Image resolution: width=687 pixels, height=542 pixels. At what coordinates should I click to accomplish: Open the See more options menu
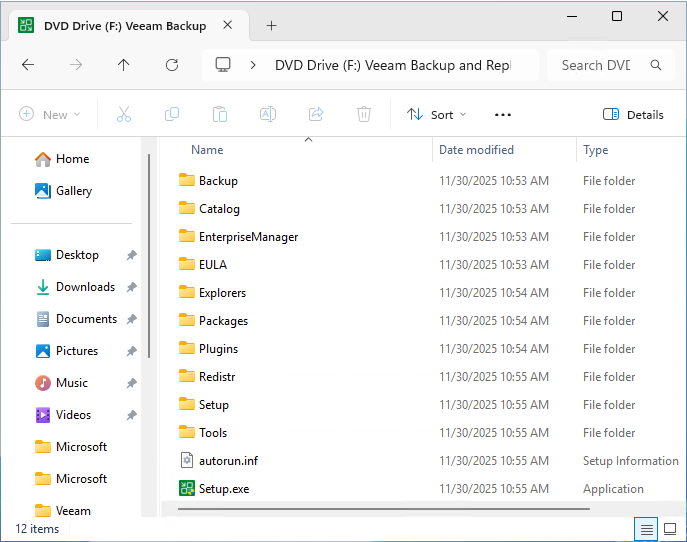point(503,115)
